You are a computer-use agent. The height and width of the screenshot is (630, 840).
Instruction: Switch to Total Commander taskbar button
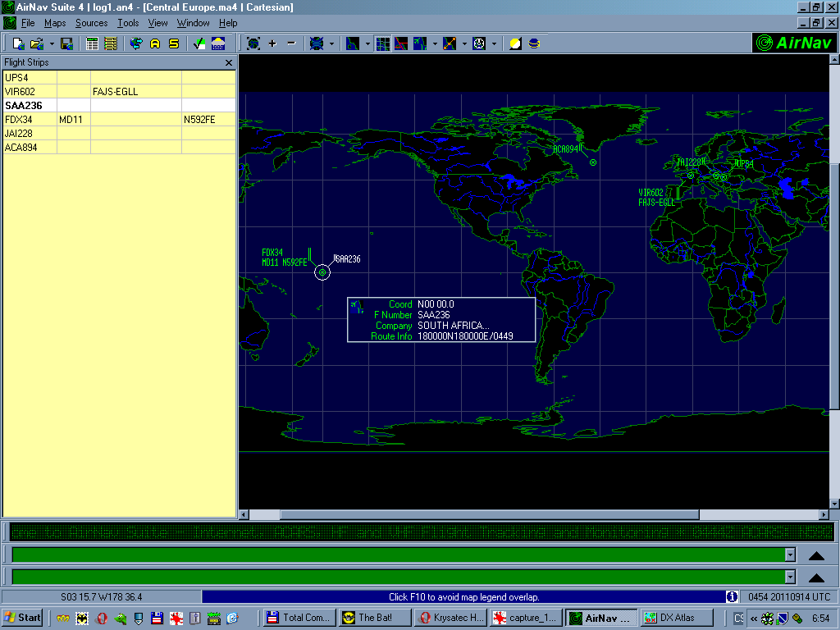click(300, 618)
